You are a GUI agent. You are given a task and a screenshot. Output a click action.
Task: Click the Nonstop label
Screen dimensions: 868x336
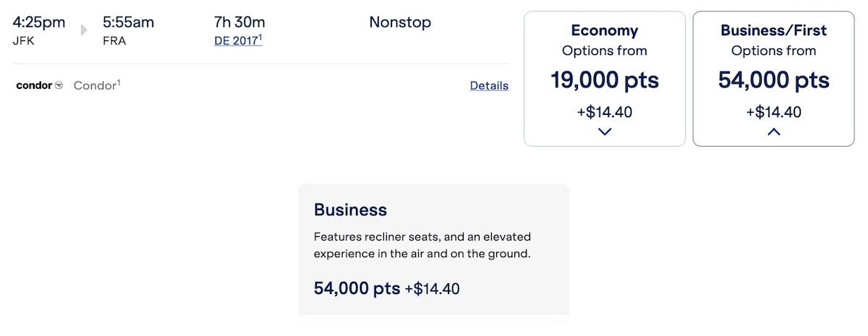[400, 22]
